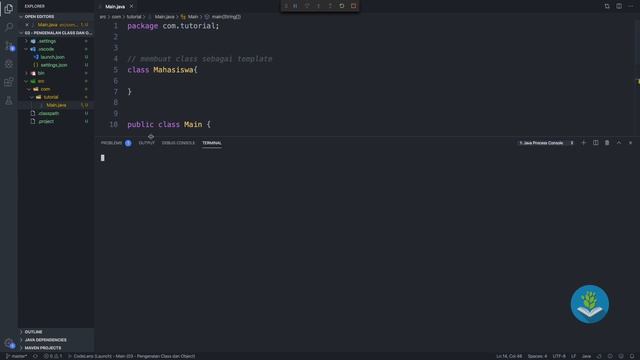
Task: Change the Java language mode
Action: click(x=586, y=356)
